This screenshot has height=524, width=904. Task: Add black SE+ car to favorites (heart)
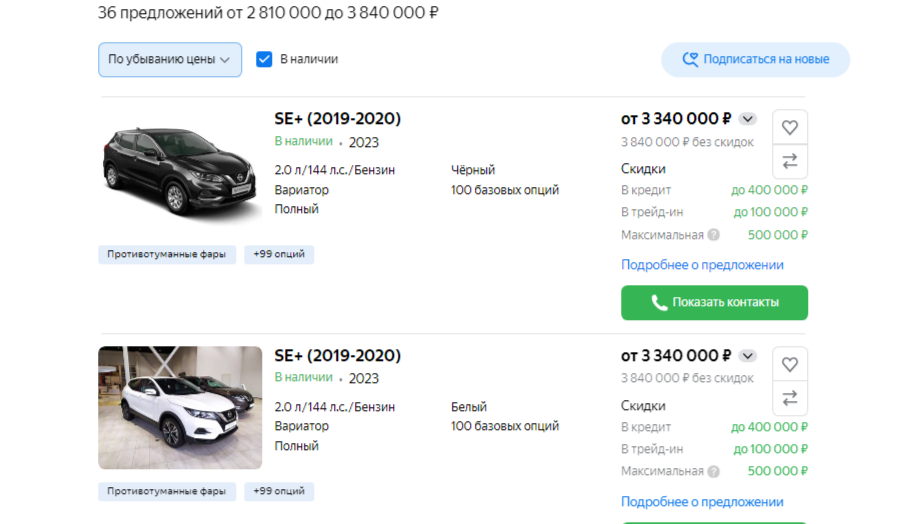(x=790, y=127)
